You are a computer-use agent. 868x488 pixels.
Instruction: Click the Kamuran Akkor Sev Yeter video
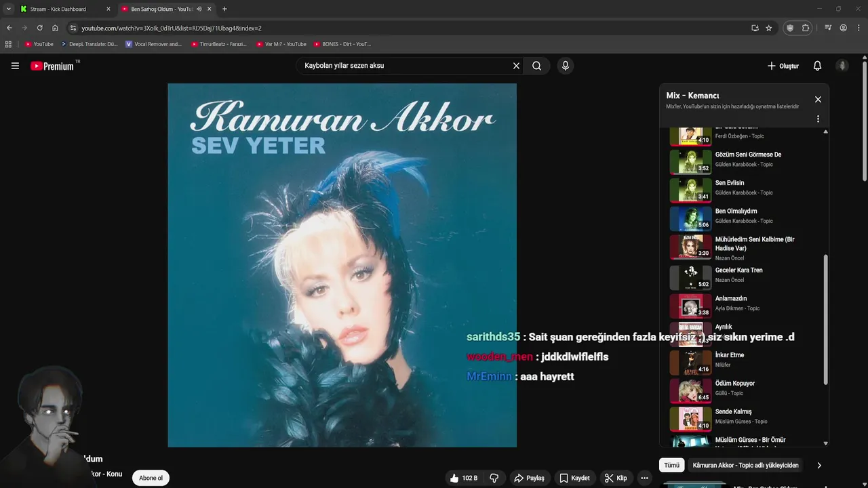tap(342, 265)
